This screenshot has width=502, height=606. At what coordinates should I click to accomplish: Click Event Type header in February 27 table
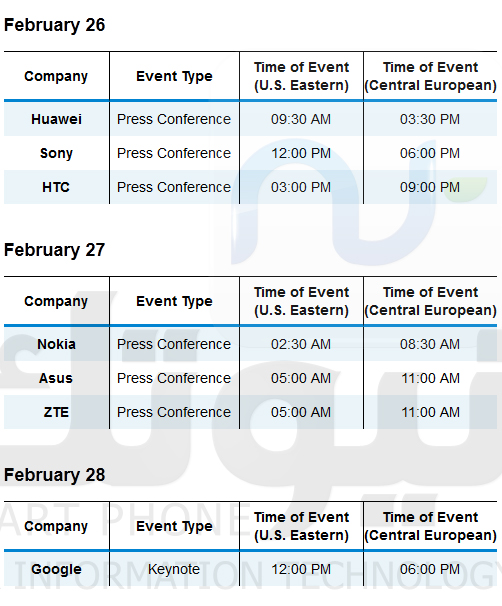[x=174, y=301]
